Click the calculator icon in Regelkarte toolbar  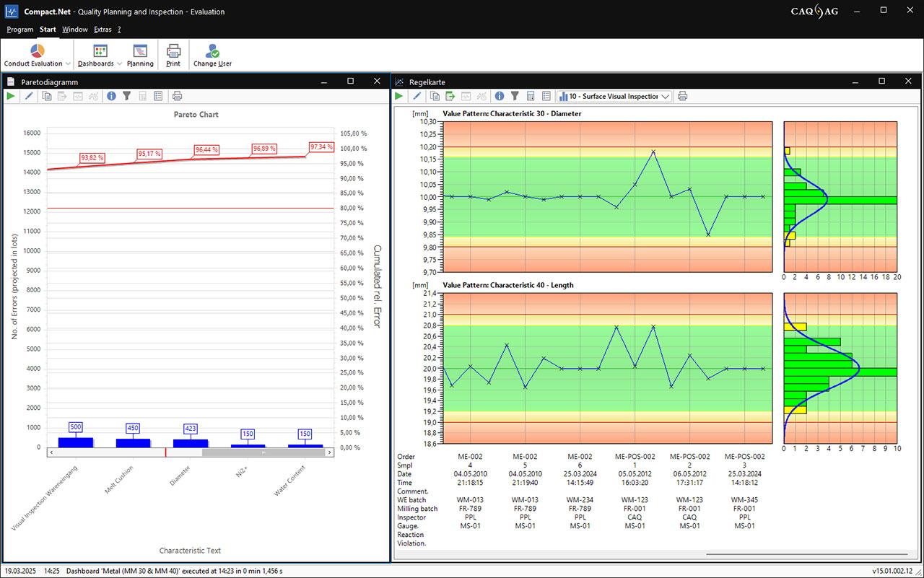(531, 96)
